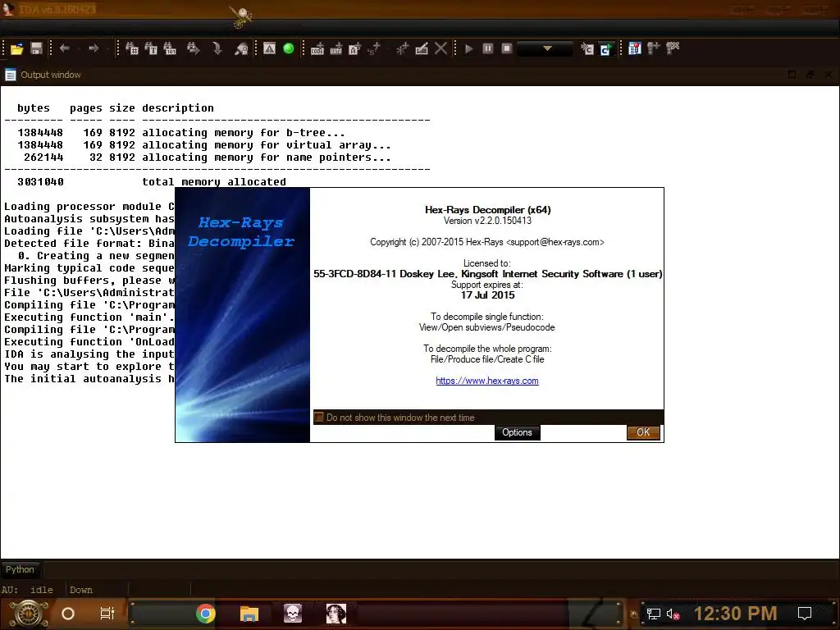Screen dimensions: 840x630
Task: Click the 'allocating memory for b-tree...' line
Action: click(243, 133)
